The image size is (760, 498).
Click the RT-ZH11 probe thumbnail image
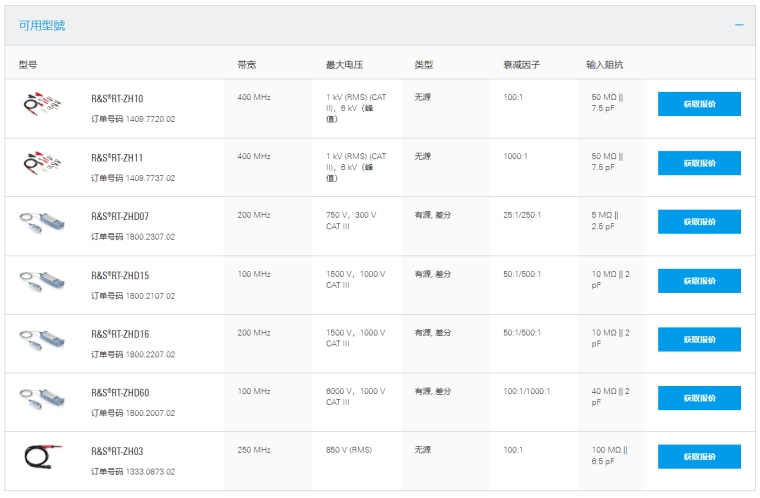pyautogui.click(x=41, y=164)
